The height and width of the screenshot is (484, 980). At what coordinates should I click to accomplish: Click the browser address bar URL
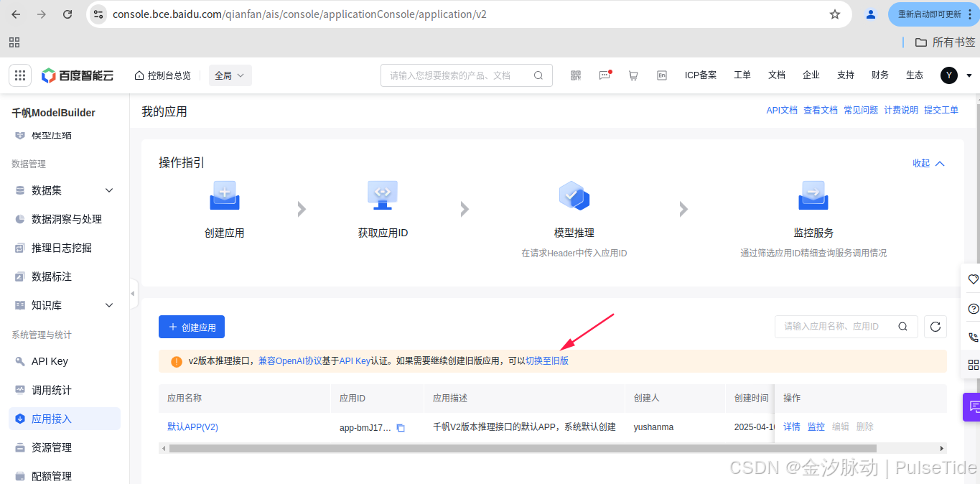pos(299,14)
